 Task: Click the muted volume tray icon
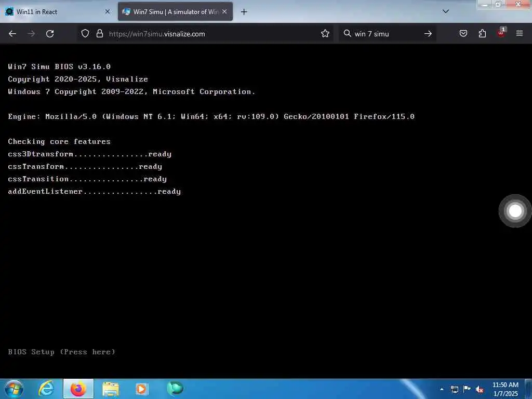[x=480, y=389]
